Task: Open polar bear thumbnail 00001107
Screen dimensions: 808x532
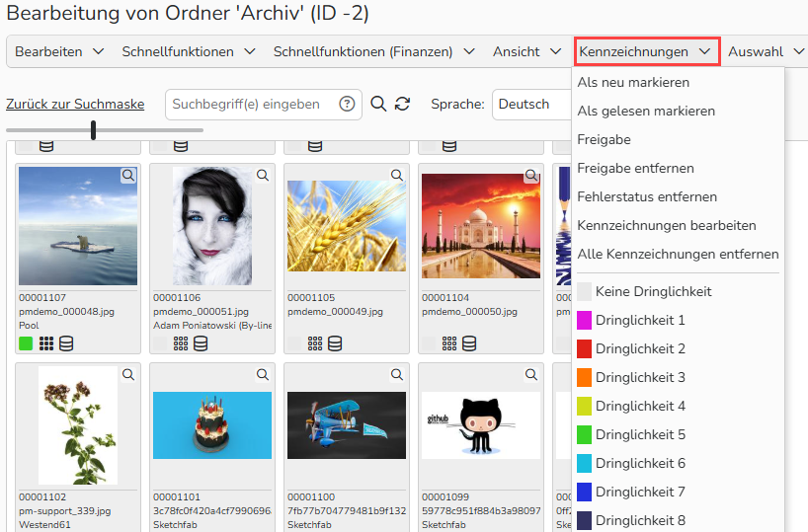Action: pos(78,226)
